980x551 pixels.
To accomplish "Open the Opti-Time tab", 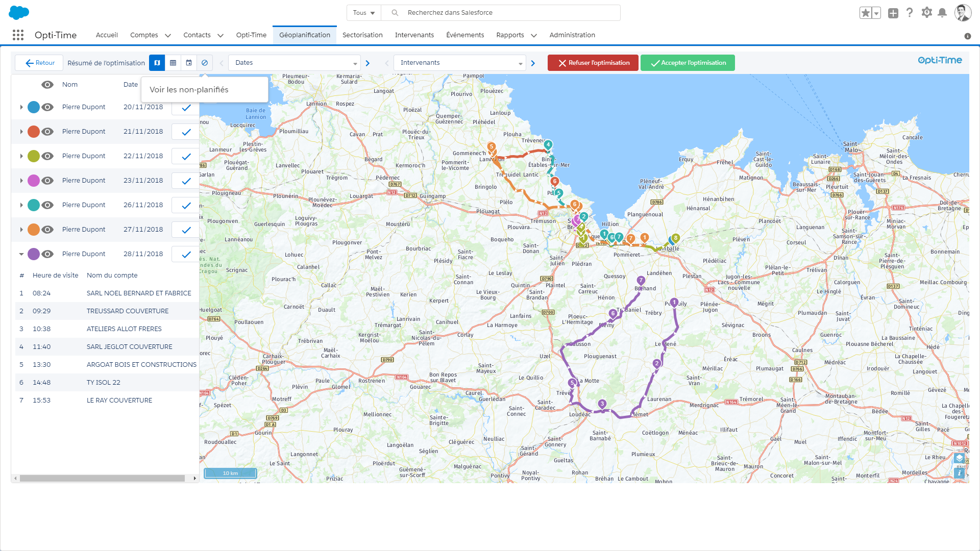I will coord(251,35).
